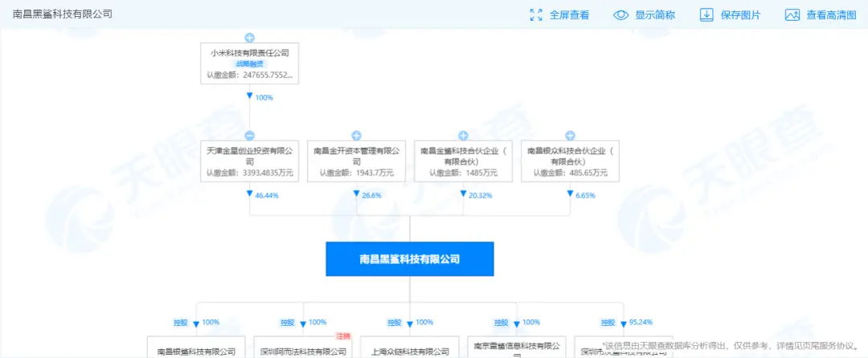The height and width of the screenshot is (358, 868).
Task: Click the 6.65% shareholding label
Action: [586, 195]
